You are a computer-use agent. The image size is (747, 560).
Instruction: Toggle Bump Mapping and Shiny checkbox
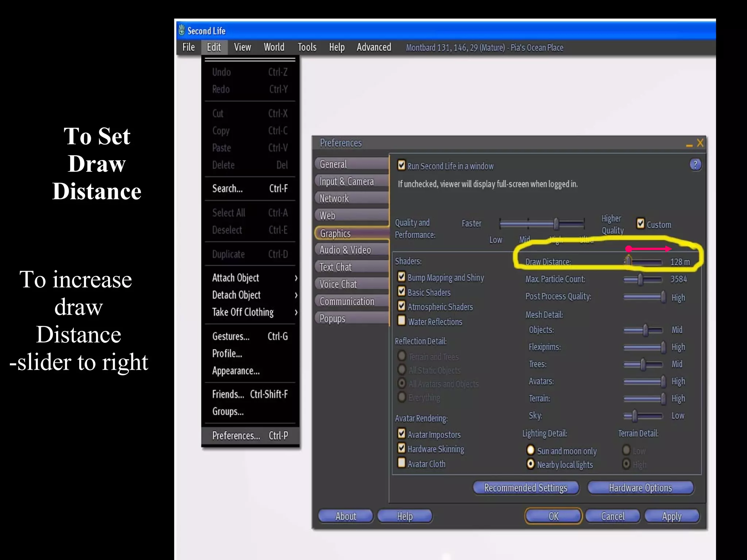click(x=402, y=277)
